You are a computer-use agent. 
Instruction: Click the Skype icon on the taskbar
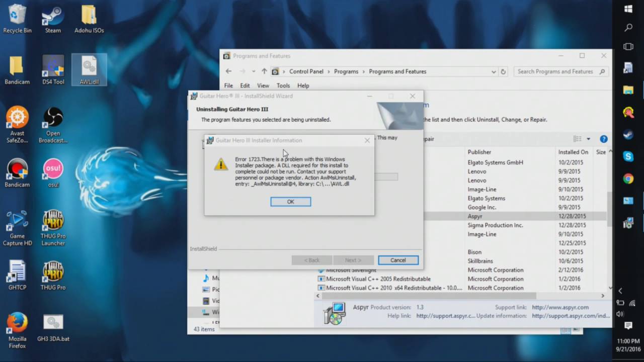[x=628, y=156]
